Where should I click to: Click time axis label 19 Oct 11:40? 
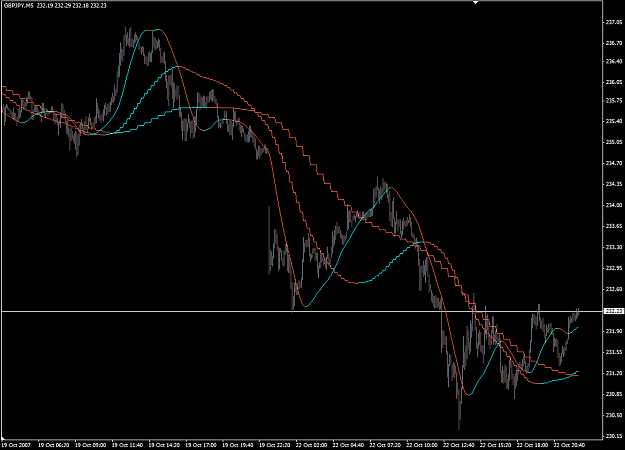127,445
